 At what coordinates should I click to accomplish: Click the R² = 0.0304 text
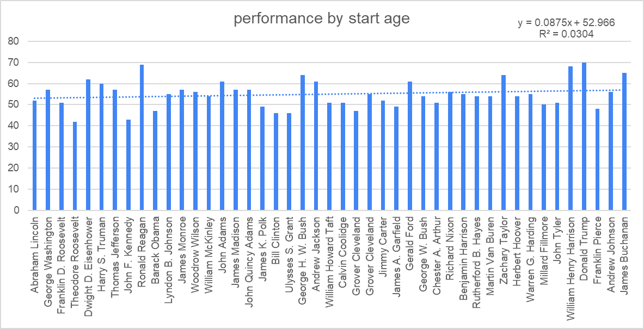[x=565, y=34]
